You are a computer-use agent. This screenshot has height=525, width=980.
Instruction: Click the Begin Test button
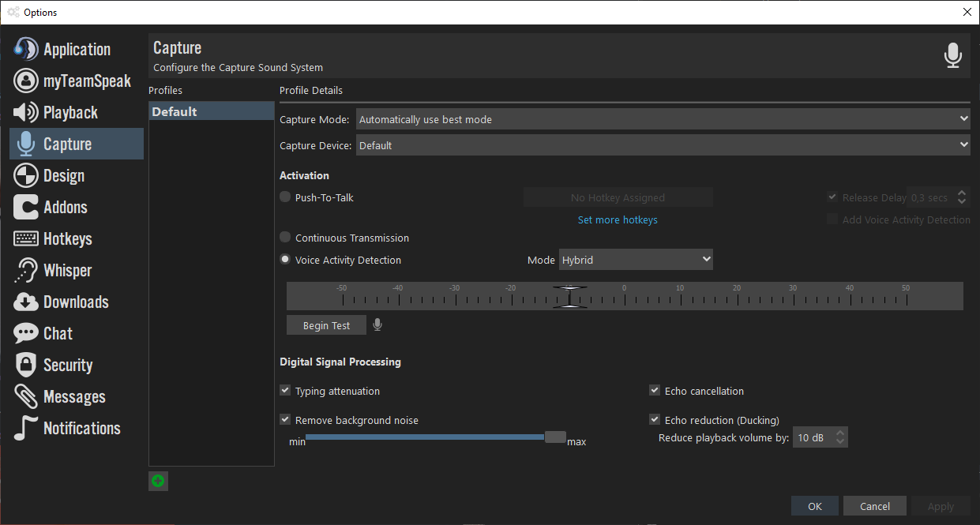pyautogui.click(x=326, y=325)
